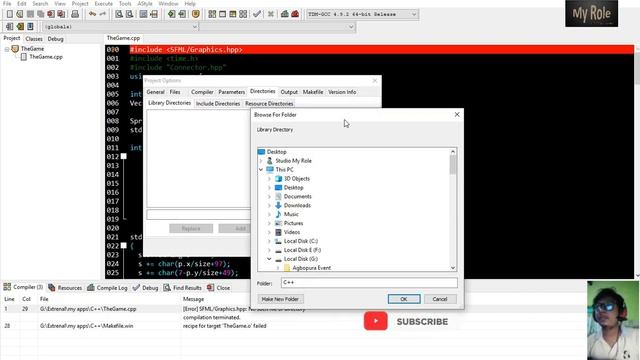
Task: Click the Close file toolbar icon
Action: pos(51,14)
